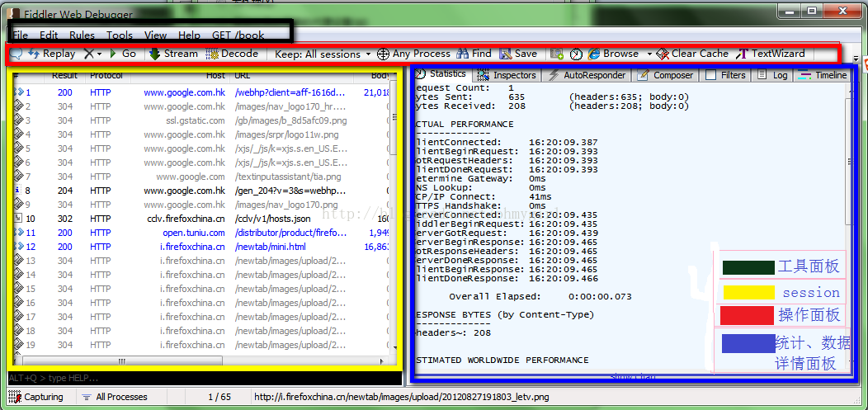Open the View menu
This screenshot has height=410, width=868.
156,35
